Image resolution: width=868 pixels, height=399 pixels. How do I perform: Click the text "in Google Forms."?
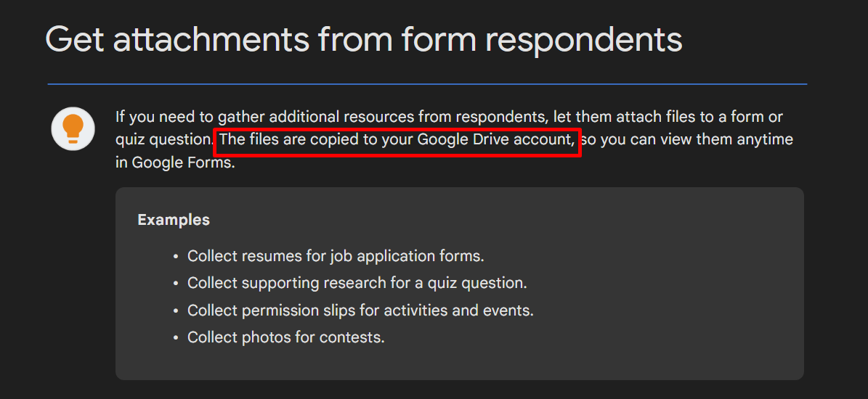click(x=175, y=163)
